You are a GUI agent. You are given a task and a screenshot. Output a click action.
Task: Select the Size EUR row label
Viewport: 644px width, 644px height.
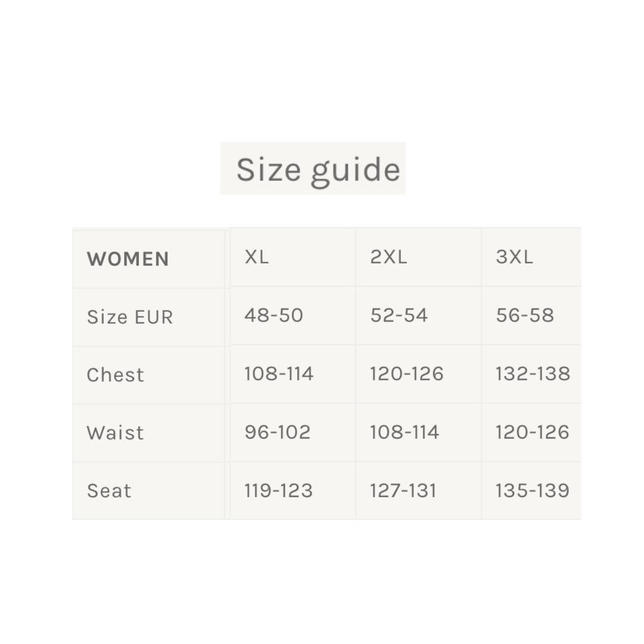pos(129,317)
